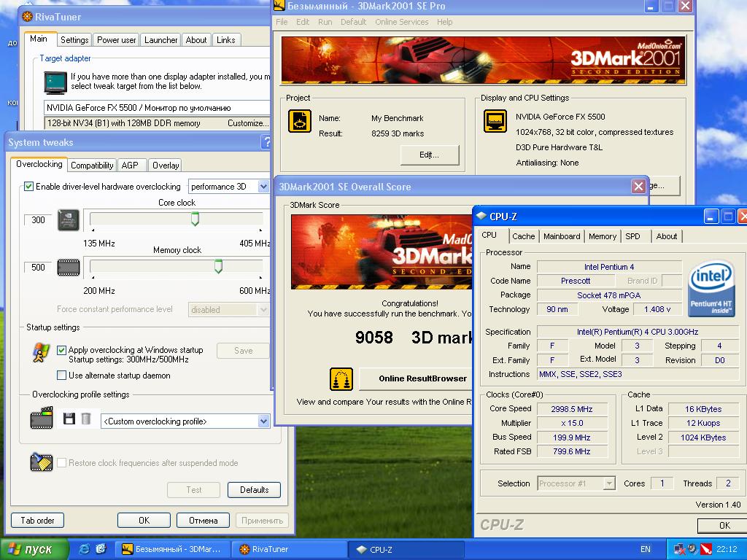Viewport: 747px width, 560px height.
Task: Toggle Apply overclocking at Windows startup
Action: click(x=61, y=350)
